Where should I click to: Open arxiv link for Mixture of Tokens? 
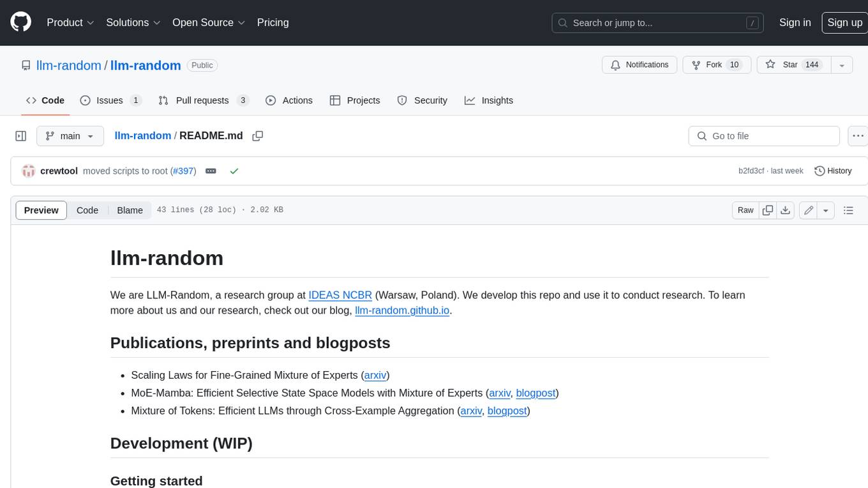click(471, 411)
